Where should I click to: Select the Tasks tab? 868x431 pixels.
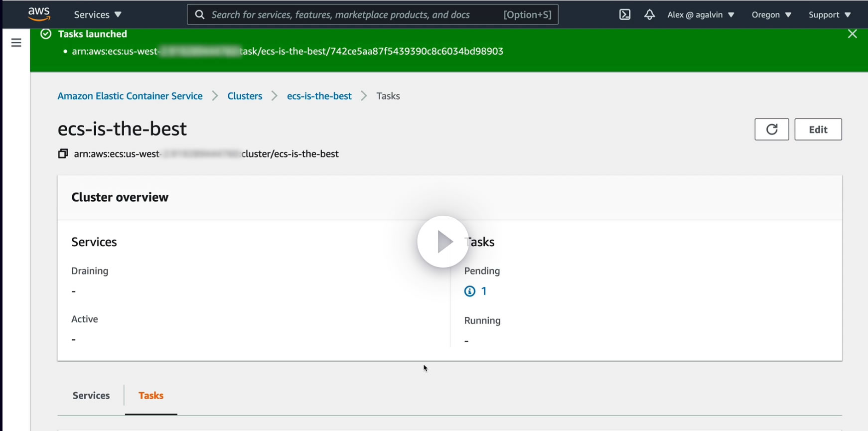(151, 395)
